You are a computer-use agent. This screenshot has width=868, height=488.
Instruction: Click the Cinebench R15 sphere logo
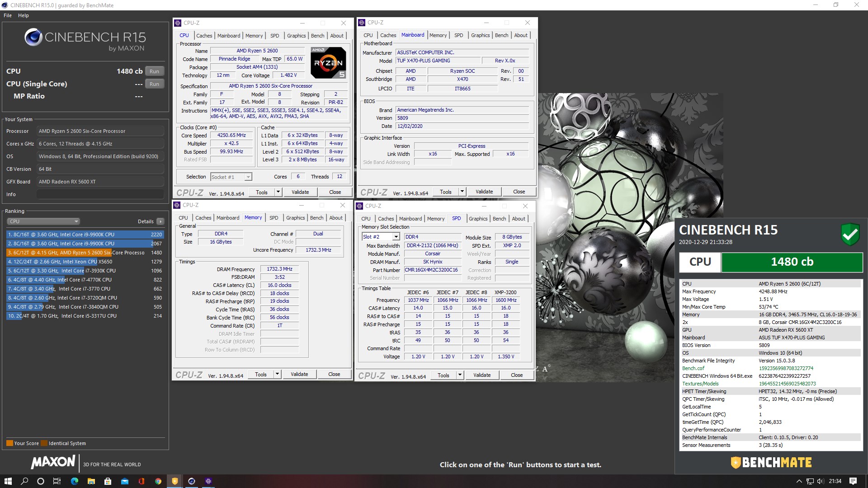point(33,37)
